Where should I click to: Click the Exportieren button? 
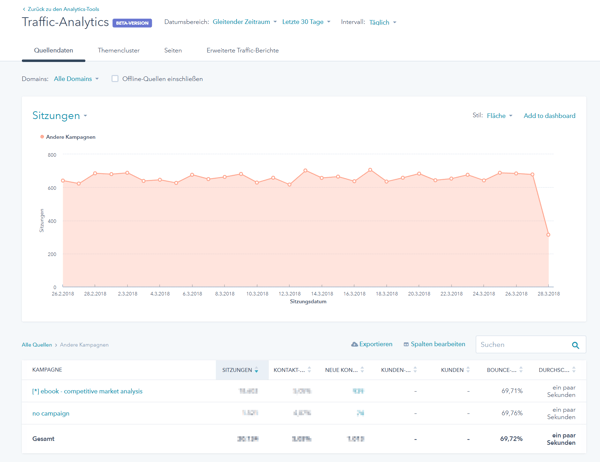point(372,344)
